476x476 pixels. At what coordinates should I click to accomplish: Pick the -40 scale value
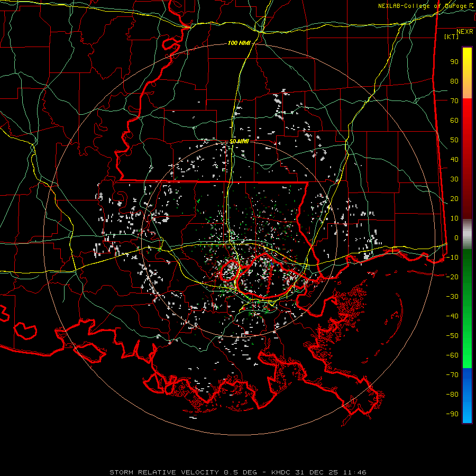(x=452, y=316)
